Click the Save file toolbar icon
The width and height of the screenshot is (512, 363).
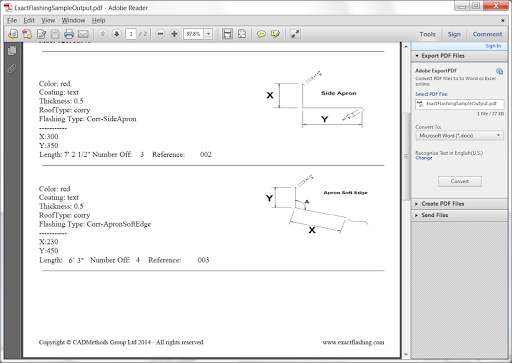[55, 34]
